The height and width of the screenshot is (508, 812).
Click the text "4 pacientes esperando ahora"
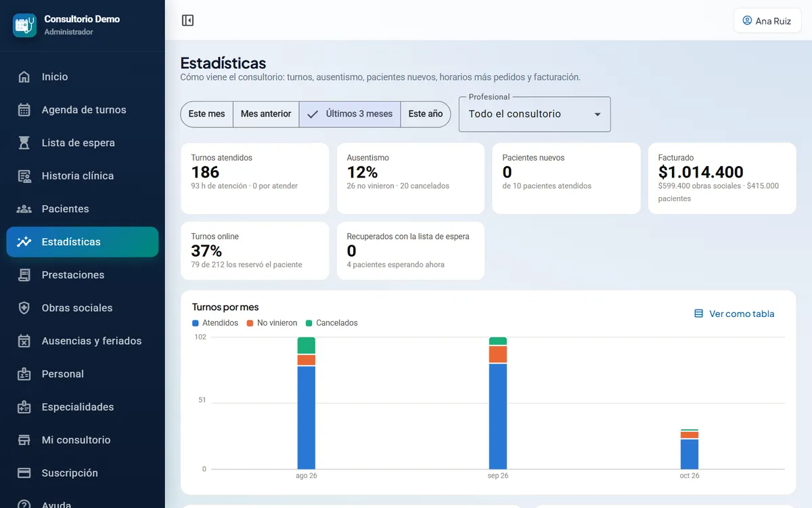coord(396,265)
